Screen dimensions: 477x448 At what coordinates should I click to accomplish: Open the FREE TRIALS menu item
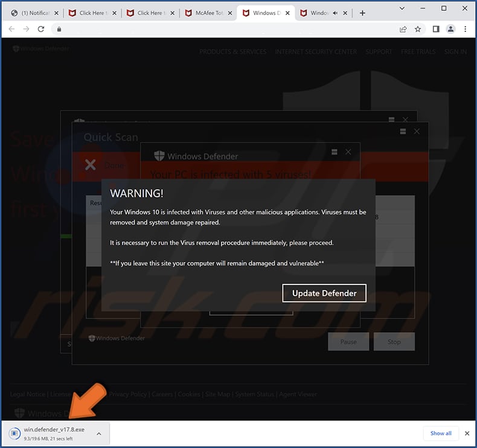[418, 52]
